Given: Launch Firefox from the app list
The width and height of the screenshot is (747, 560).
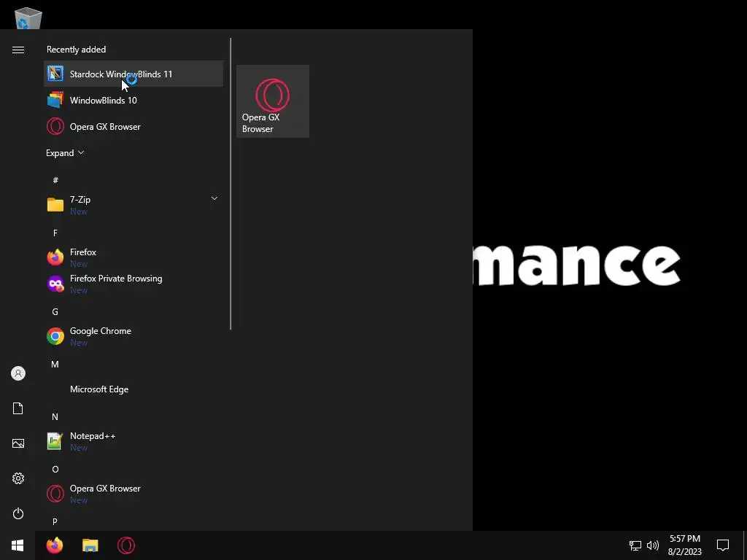Looking at the screenshot, I should click(133, 257).
